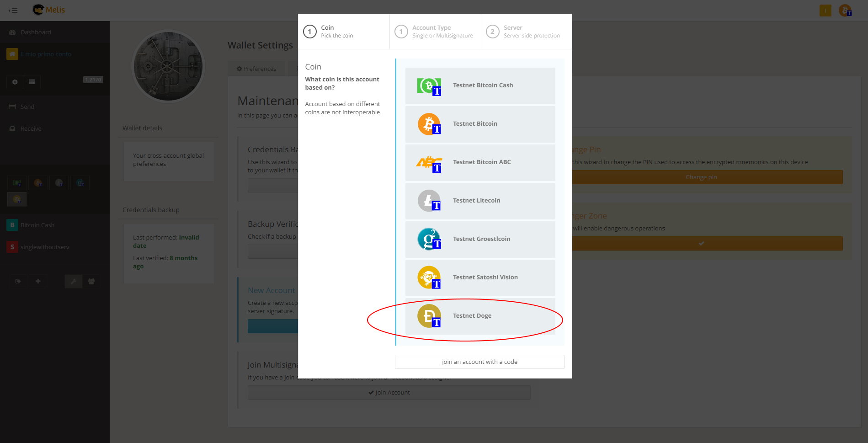868x443 pixels.
Task: Click the vault wallet image
Action: point(168,66)
